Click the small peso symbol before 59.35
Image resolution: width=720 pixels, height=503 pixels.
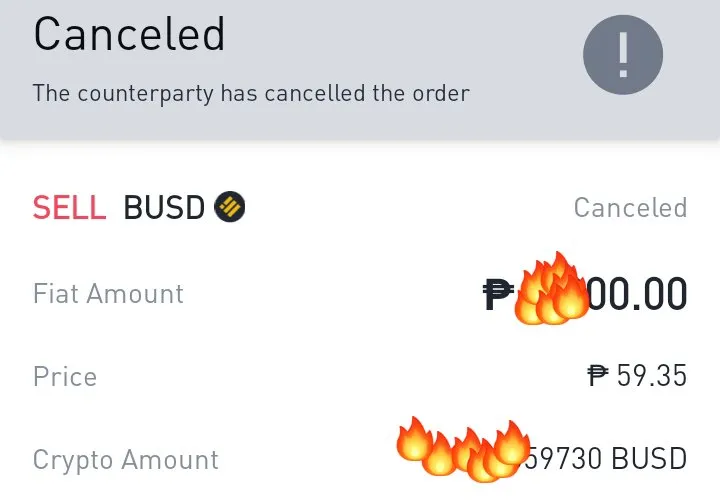[598, 375]
